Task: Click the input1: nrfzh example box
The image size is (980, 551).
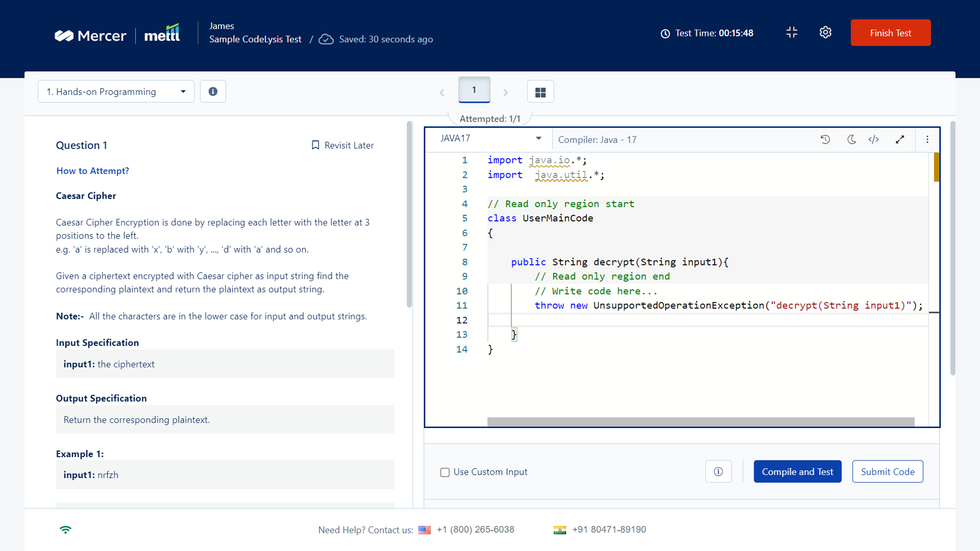Action: 225,475
